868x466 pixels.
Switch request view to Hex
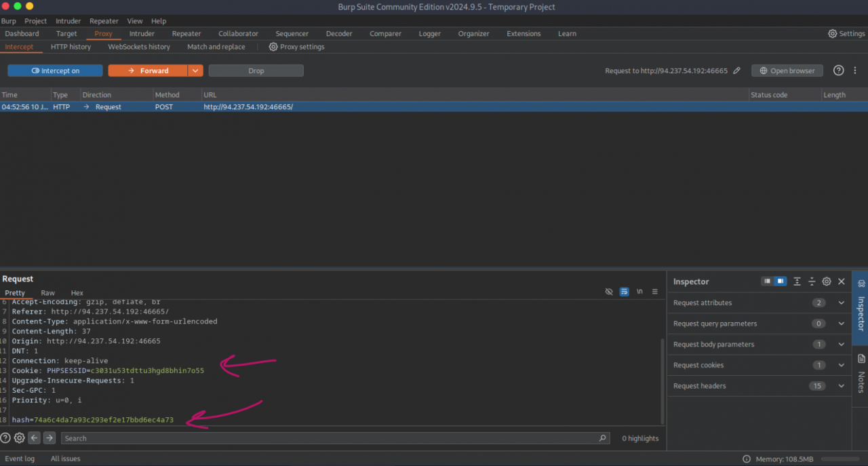point(77,293)
